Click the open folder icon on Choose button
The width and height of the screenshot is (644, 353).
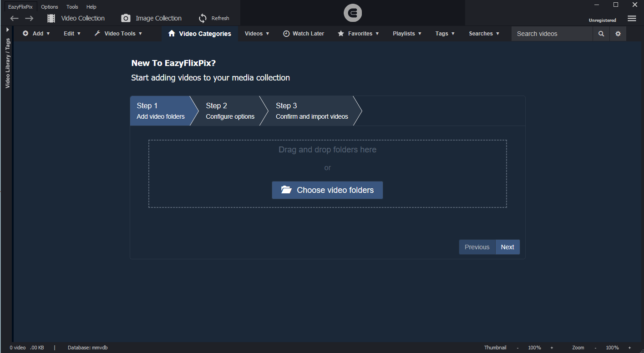click(x=286, y=190)
